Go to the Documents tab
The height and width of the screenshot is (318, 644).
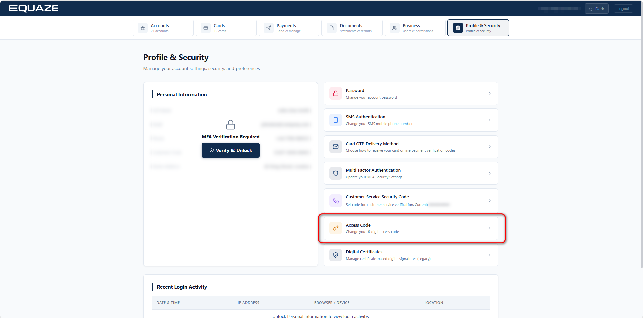[x=352, y=28]
